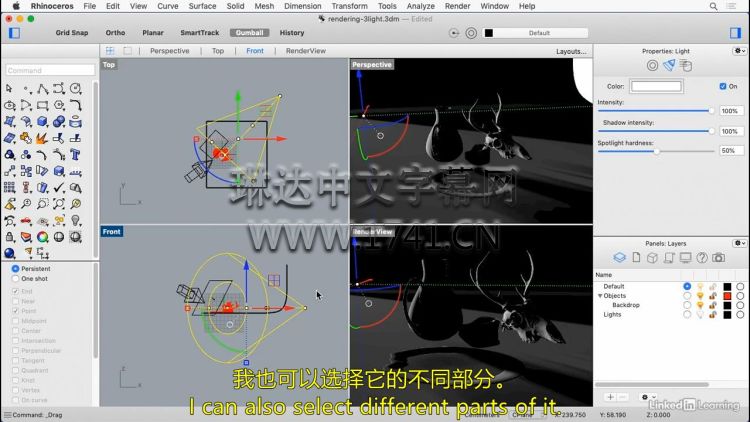750x422 pixels.
Task: Select One shot osnap option
Action: pos(16,278)
